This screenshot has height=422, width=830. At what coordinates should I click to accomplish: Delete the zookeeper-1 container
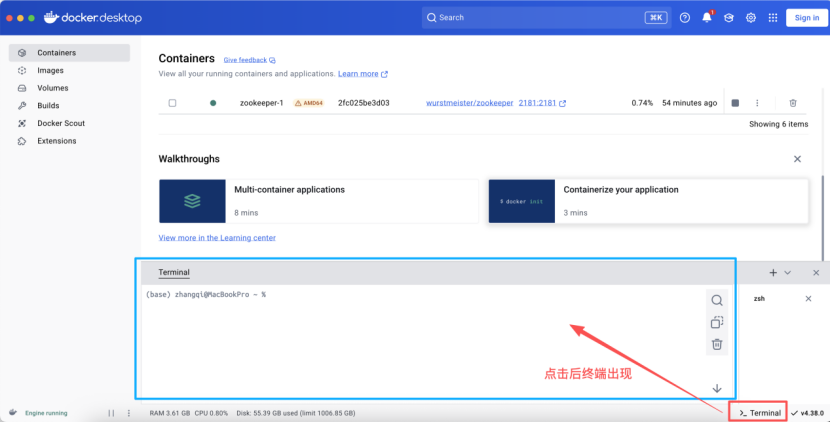pyautogui.click(x=792, y=103)
